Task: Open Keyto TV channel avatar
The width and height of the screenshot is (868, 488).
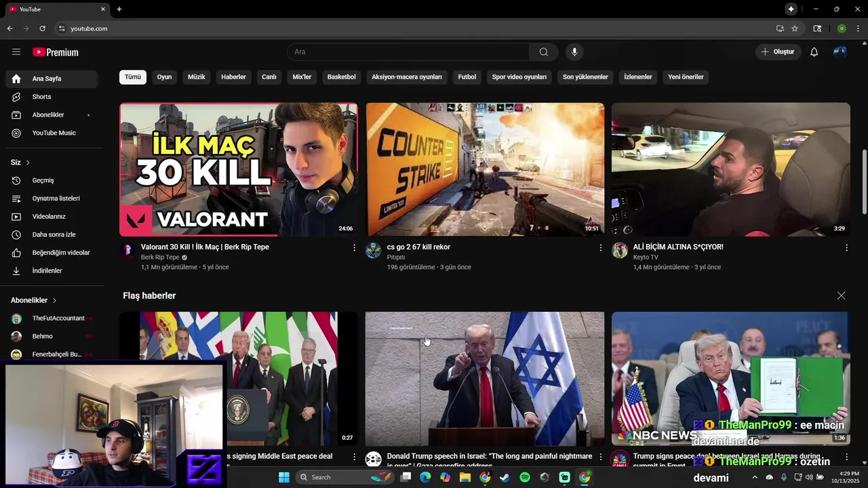Action: click(x=620, y=251)
